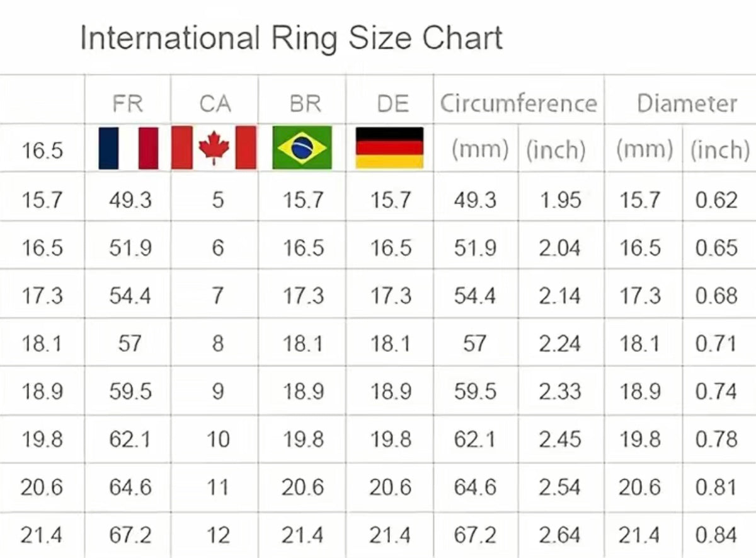Select the 2.64 inch circumference cell

(560, 536)
